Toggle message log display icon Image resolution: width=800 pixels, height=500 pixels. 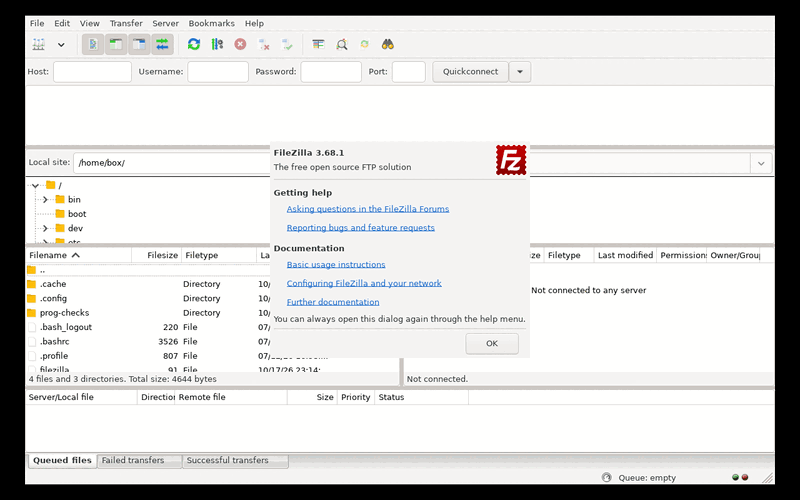[93, 44]
